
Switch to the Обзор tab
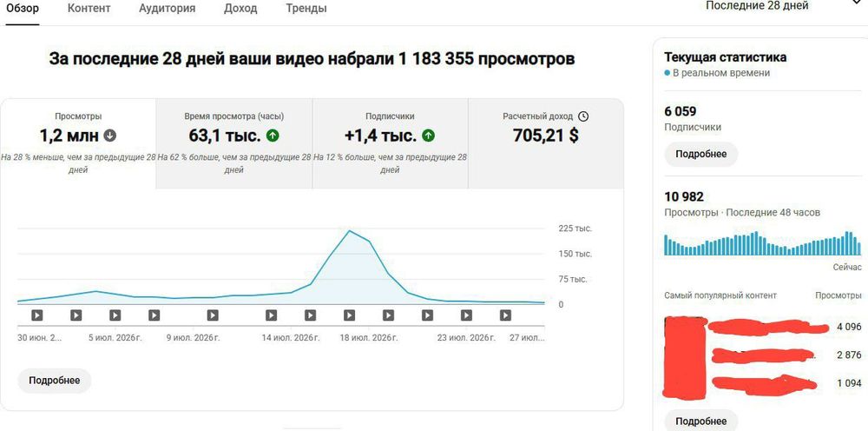[x=23, y=9]
